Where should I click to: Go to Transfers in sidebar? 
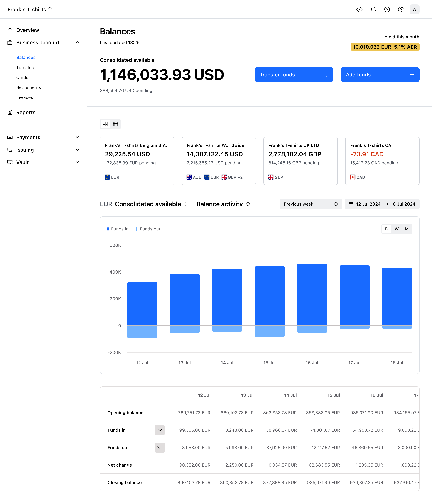pos(26,67)
